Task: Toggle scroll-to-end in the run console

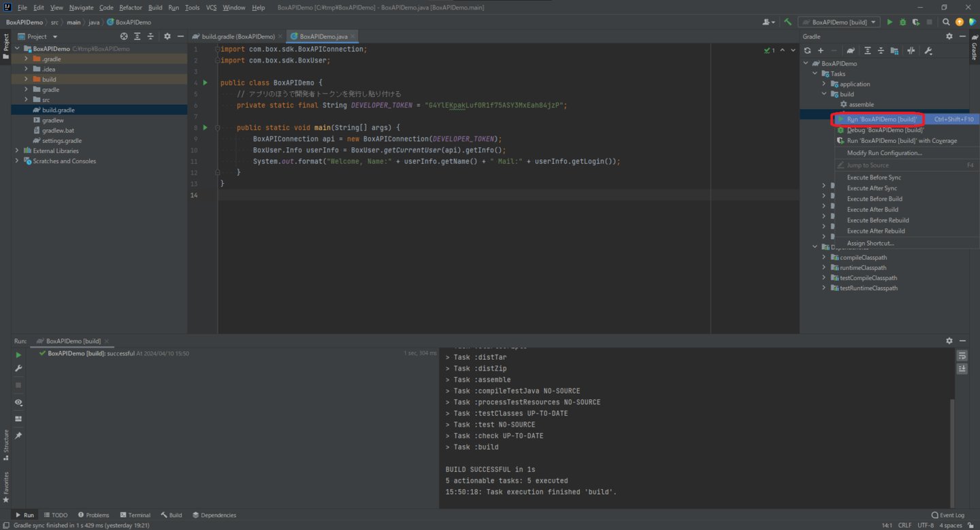Action: pos(962,369)
